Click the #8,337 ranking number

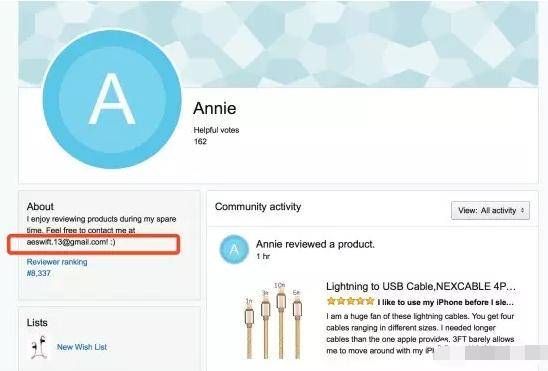click(x=39, y=273)
